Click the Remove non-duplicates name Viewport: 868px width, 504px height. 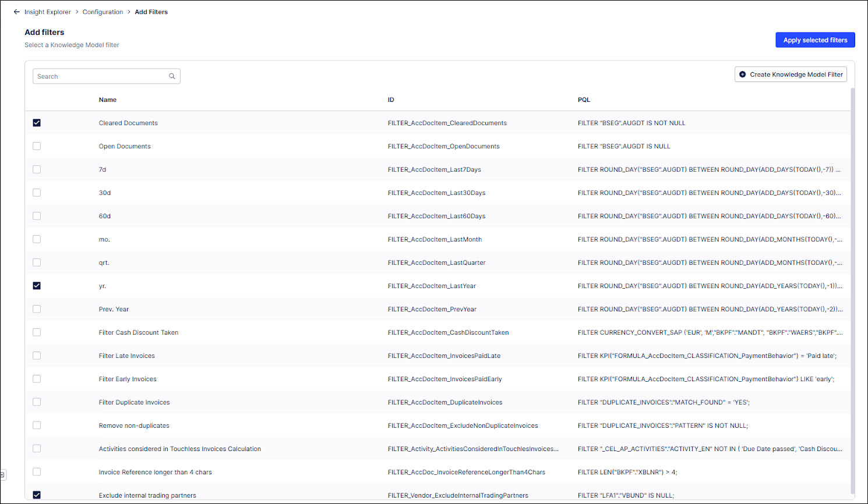tap(134, 425)
